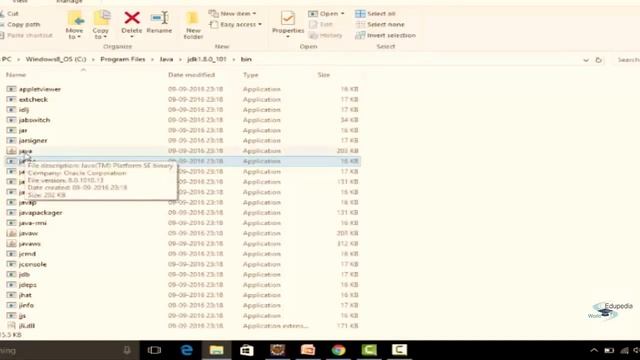Image resolution: width=640 pixels, height=360 pixels.
Task: Create a New folder from the ribbon
Action: coord(193,25)
